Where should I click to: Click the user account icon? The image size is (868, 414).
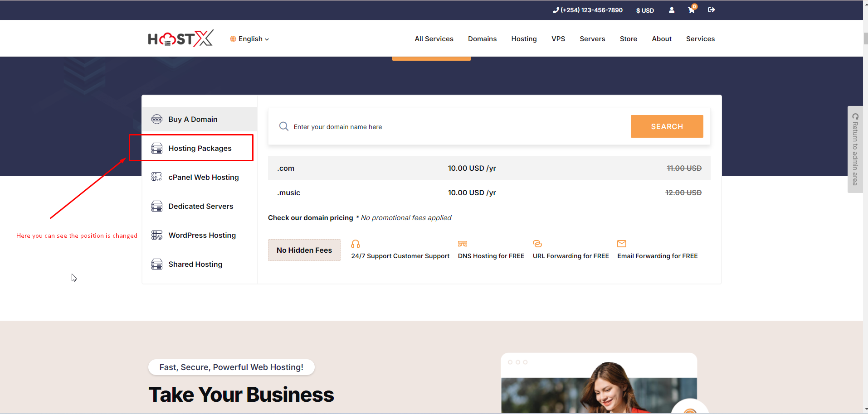[672, 10]
